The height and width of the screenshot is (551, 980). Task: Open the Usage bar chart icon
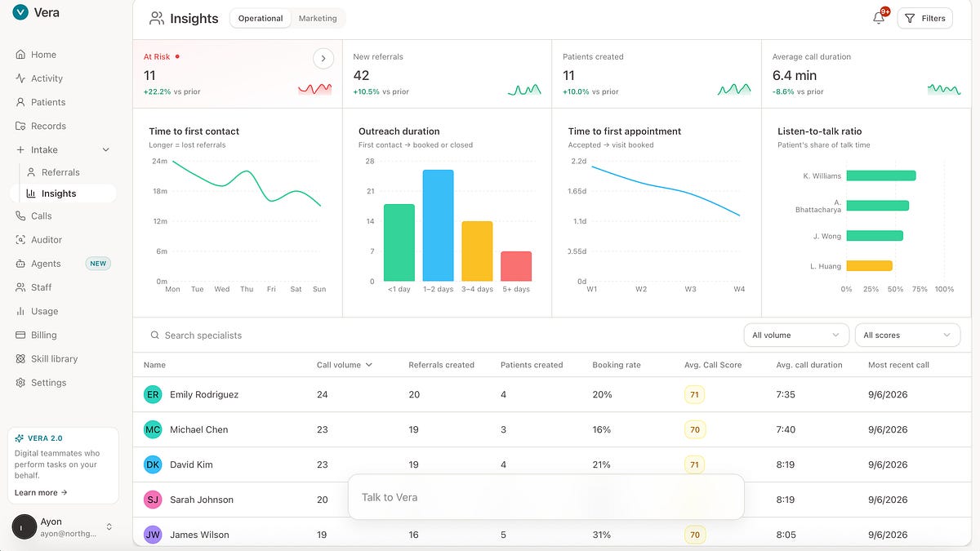pos(20,311)
